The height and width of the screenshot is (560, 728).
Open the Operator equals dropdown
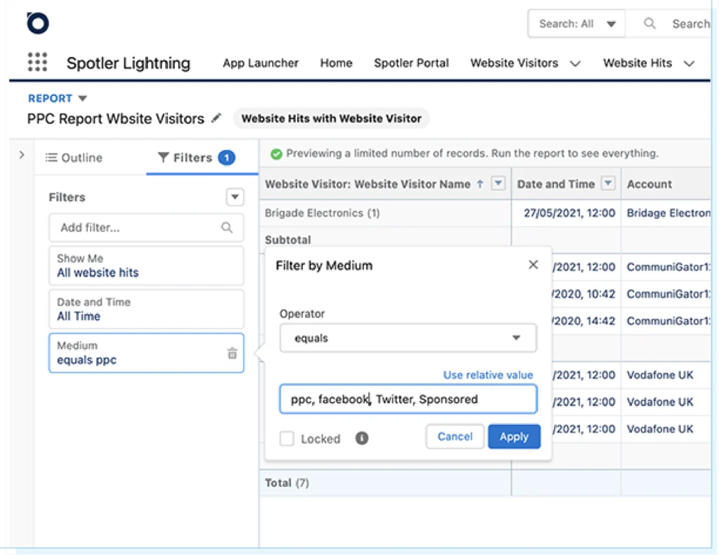pyautogui.click(x=407, y=338)
